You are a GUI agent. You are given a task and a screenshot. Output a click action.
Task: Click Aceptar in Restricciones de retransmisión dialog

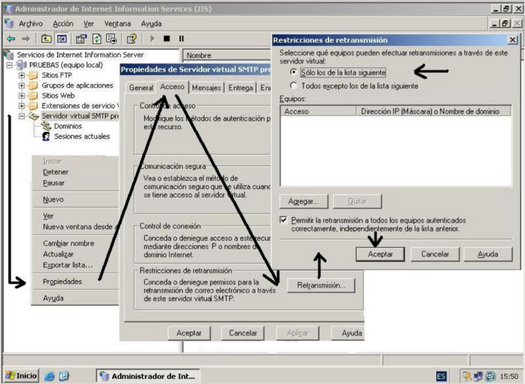click(x=380, y=254)
